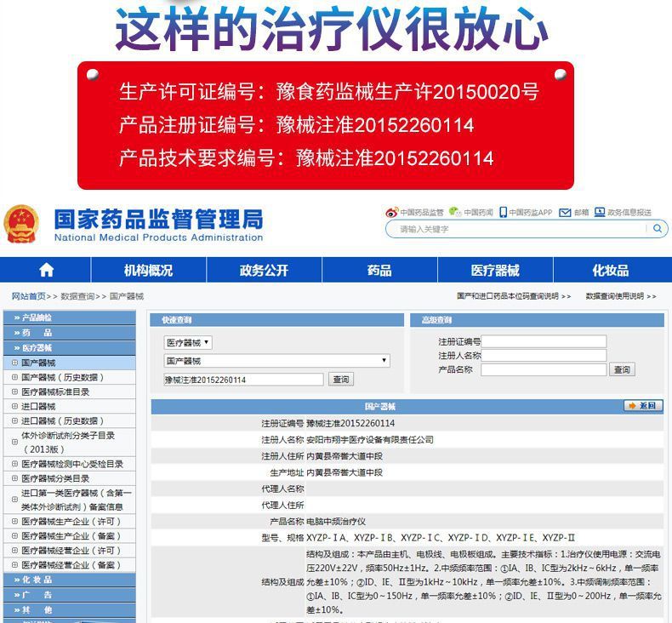672x623 pixels.
Task: Open the 药品 menu
Action: coord(379,270)
